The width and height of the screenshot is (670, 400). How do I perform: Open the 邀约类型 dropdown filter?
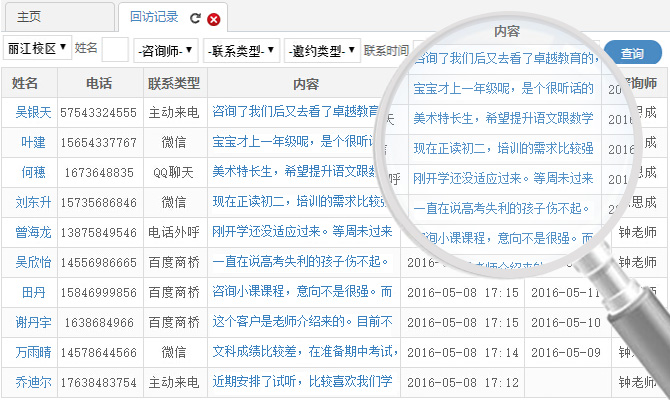pos(322,51)
